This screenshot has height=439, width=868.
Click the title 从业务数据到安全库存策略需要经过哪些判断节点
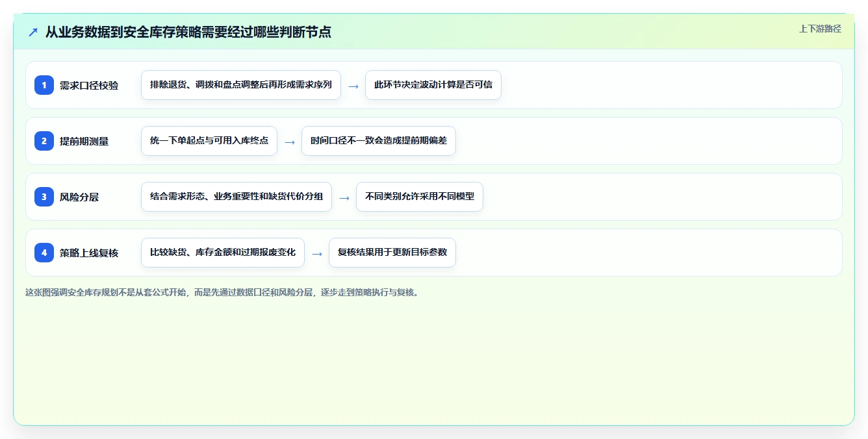188,32
